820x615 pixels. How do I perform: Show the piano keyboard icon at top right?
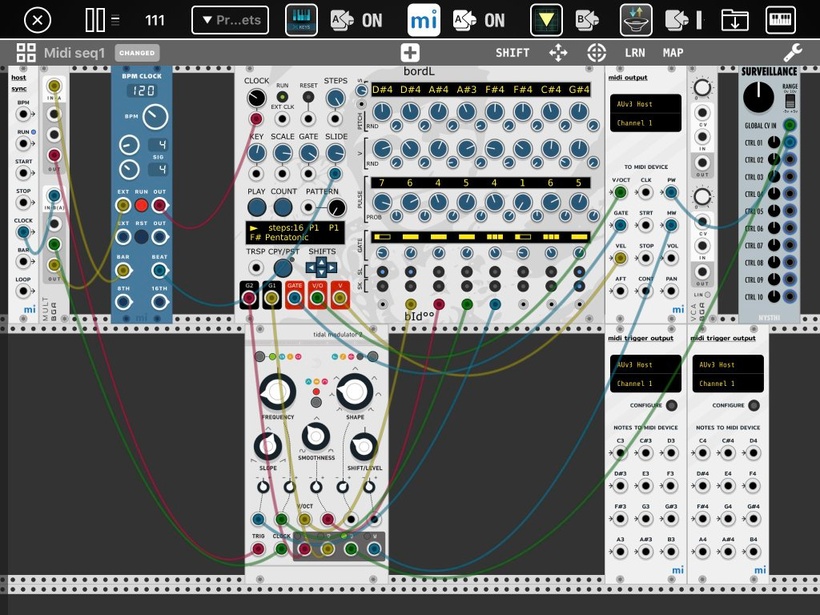tap(780, 20)
